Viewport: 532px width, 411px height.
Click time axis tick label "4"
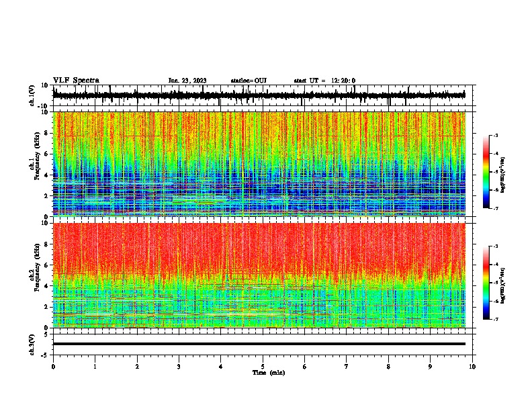[221, 367]
